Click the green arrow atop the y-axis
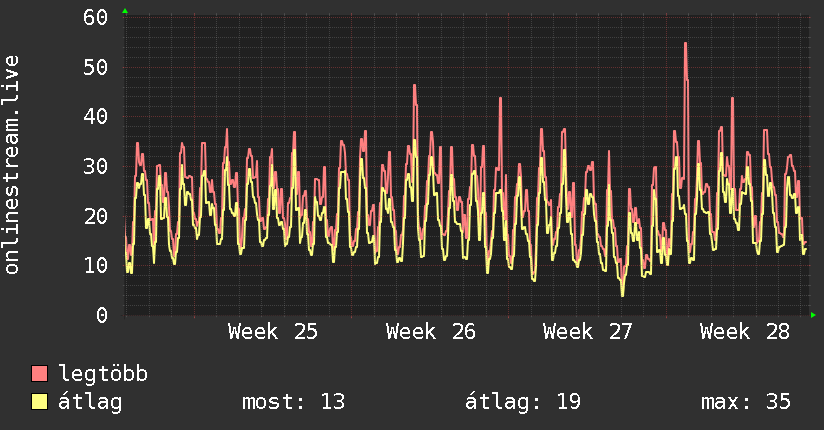This screenshot has height=430, width=824. coord(125,11)
